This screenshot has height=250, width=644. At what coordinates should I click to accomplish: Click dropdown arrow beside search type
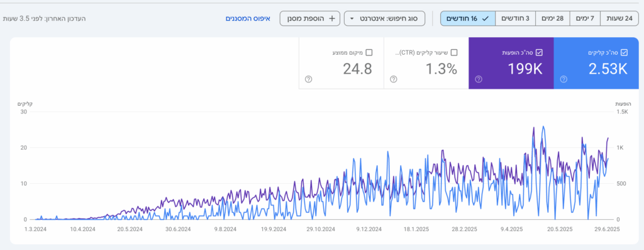(352, 19)
